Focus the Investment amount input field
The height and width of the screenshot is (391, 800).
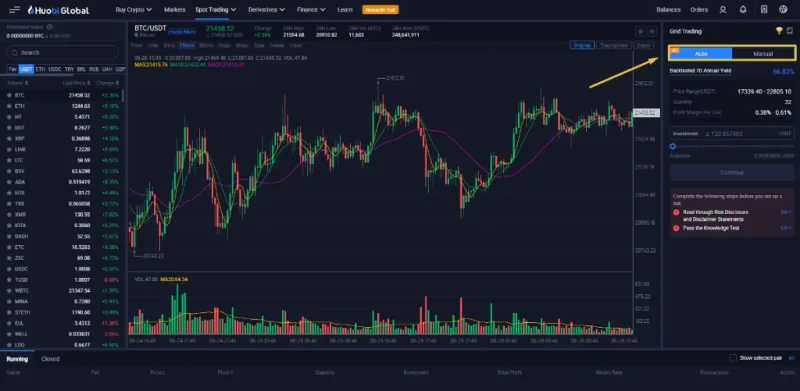click(x=732, y=133)
